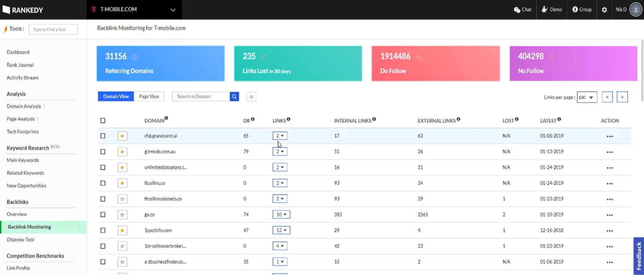Check the rfid.grandcentr.al row checkbox
The image size is (644, 275).
[103, 136]
